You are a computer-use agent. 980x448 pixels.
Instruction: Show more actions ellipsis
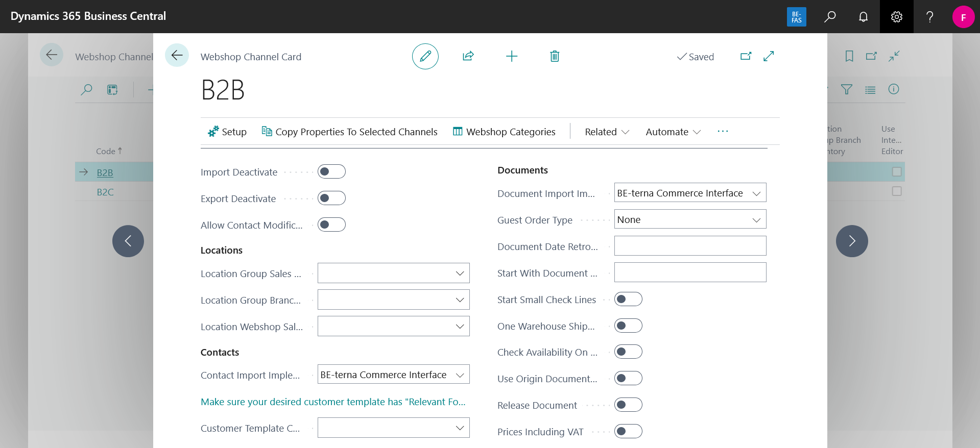coord(723,131)
